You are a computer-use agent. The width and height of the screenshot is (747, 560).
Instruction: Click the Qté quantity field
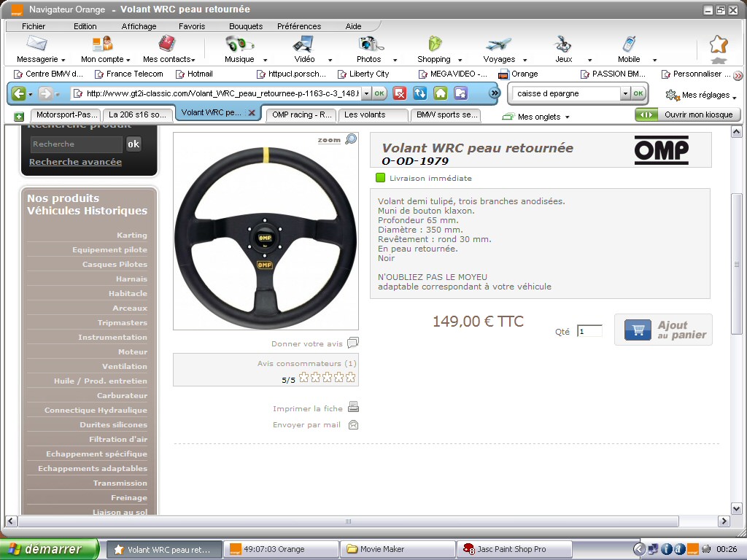coord(589,332)
